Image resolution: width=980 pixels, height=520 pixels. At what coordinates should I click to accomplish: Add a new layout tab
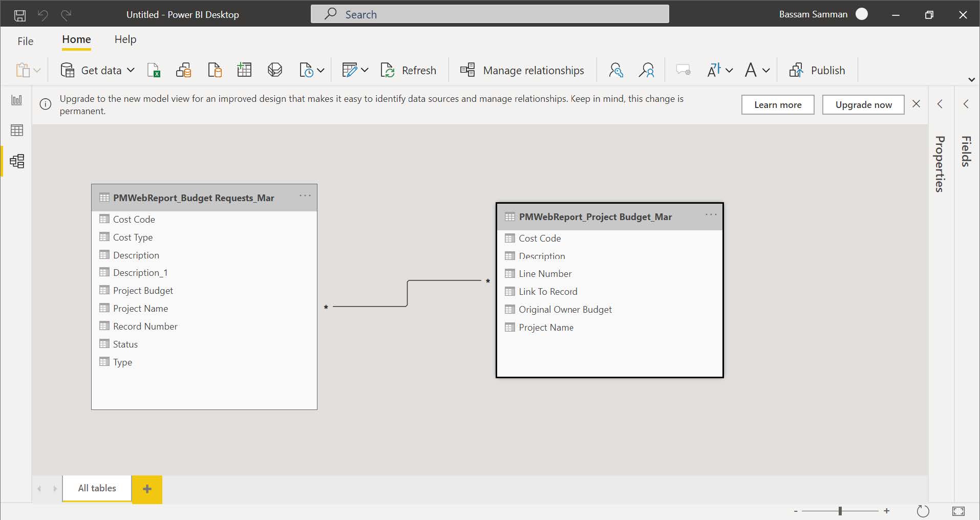pyautogui.click(x=147, y=489)
